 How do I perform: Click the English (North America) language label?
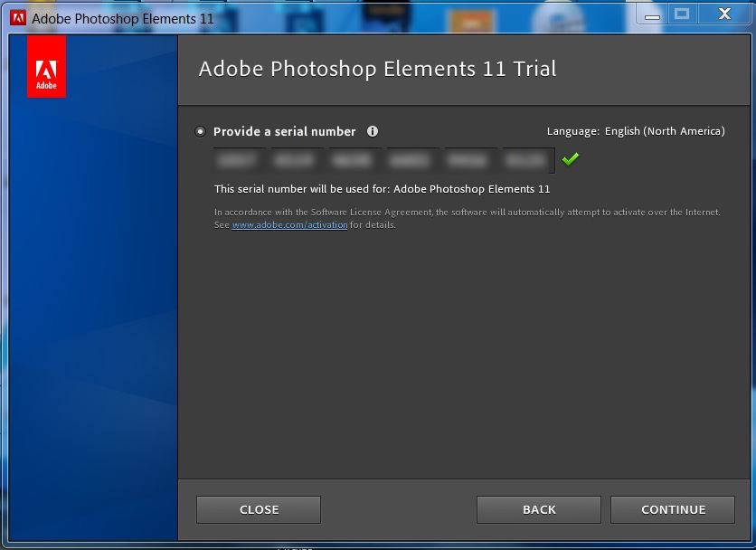664,130
